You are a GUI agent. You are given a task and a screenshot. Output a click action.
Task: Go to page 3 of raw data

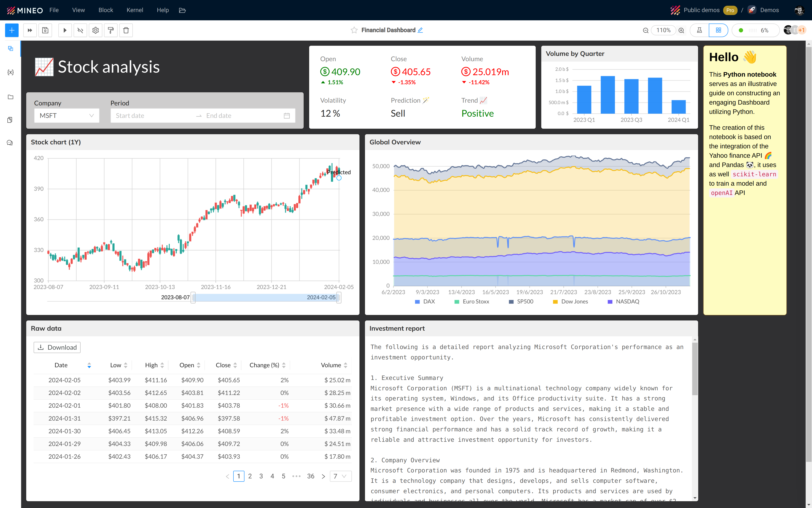coord(261,476)
